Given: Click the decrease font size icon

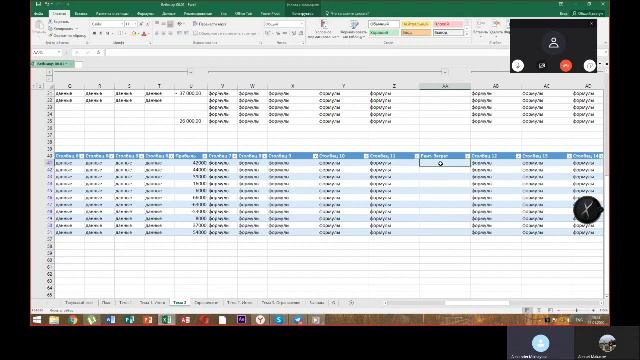Looking at the screenshot, I should tap(148, 24).
